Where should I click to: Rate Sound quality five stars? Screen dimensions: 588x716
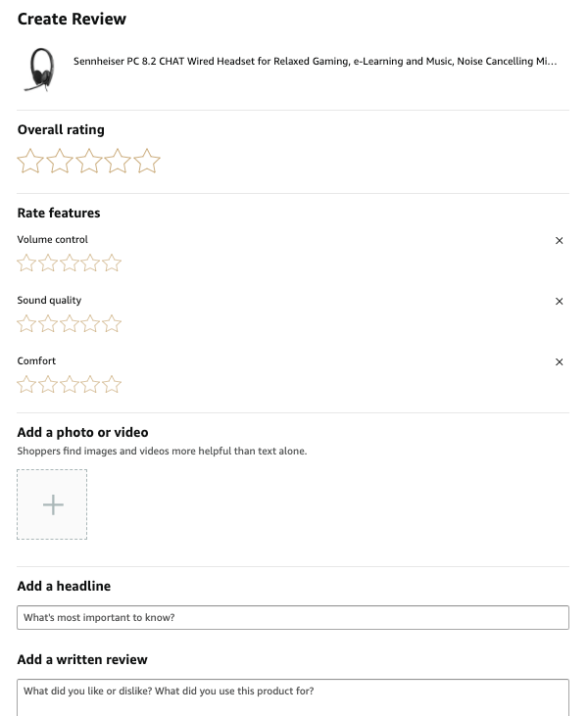pyautogui.click(x=113, y=324)
